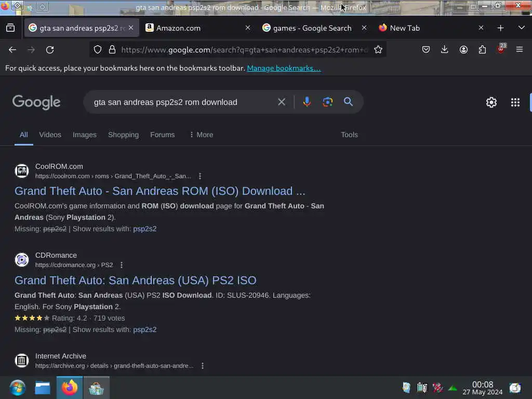Screen dimensions: 532x399
Task: Search by image with Google Lens
Action: [x=327, y=102]
